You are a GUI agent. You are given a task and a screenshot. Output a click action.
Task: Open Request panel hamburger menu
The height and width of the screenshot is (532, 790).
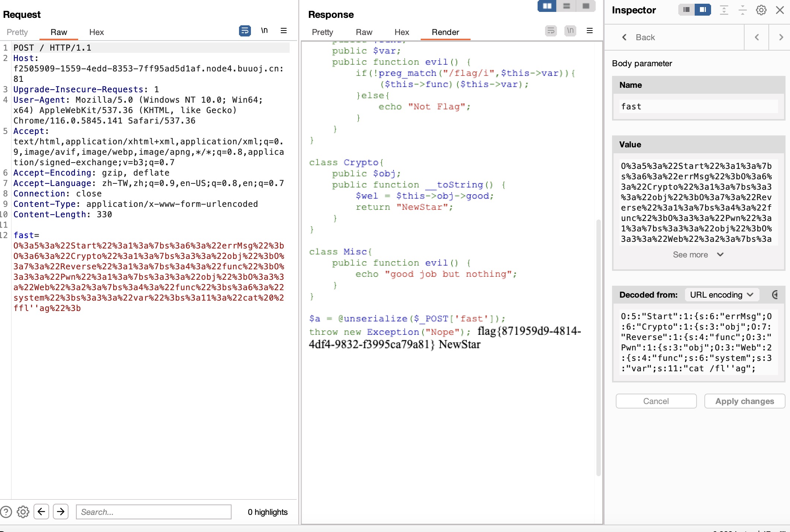click(284, 31)
